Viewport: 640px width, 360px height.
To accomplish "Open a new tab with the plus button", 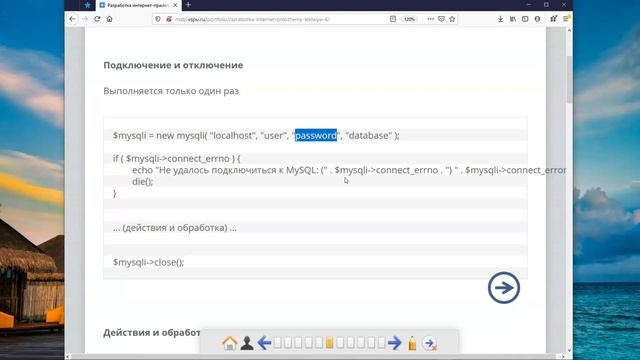I will 188,5.
